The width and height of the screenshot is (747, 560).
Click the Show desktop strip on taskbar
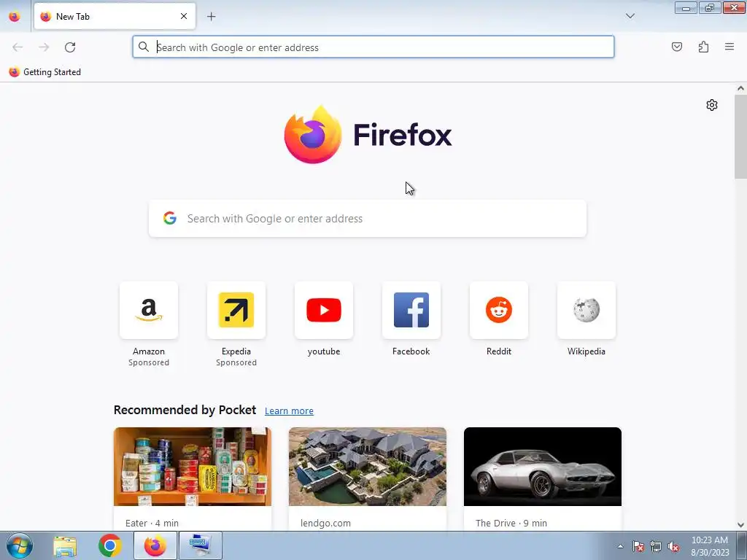pos(742,545)
